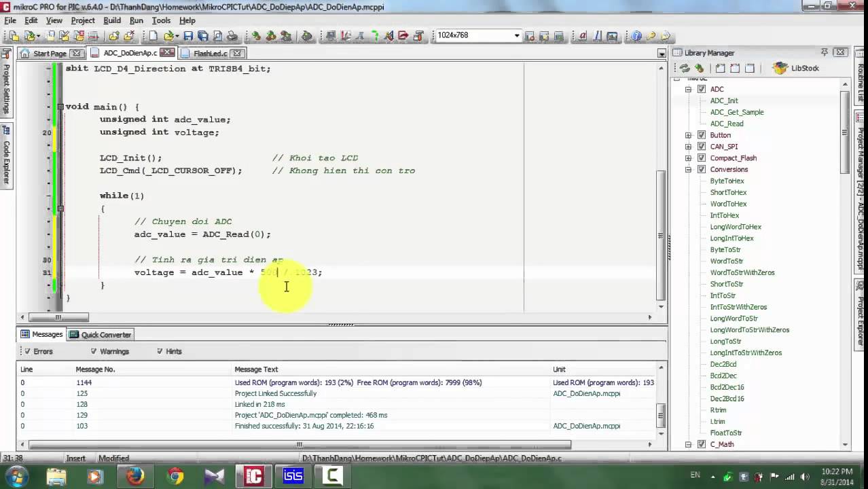Close the ADC_DoDienAp.c tab
This screenshot has width=868, height=489.
[167, 52]
